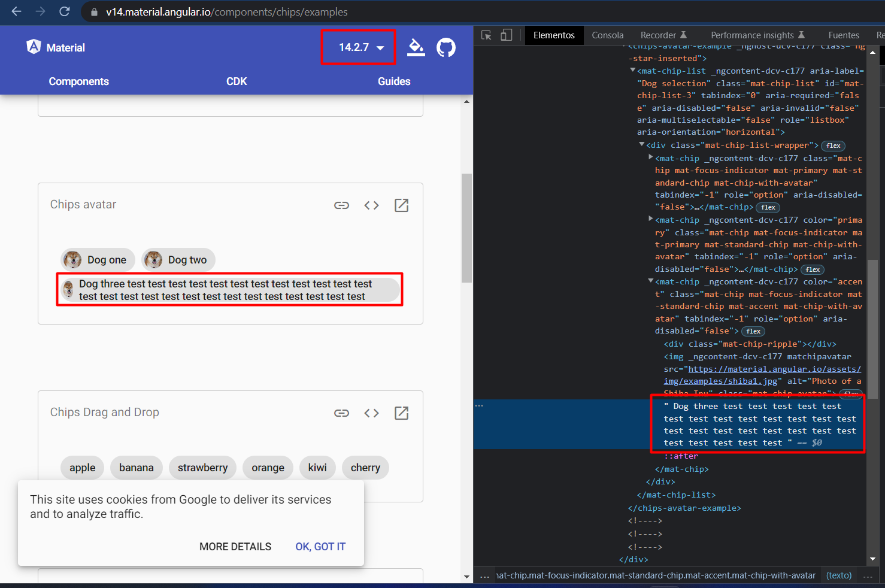Open the Angular Material GitHub icon
The height and width of the screenshot is (588, 885).
point(446,47)
